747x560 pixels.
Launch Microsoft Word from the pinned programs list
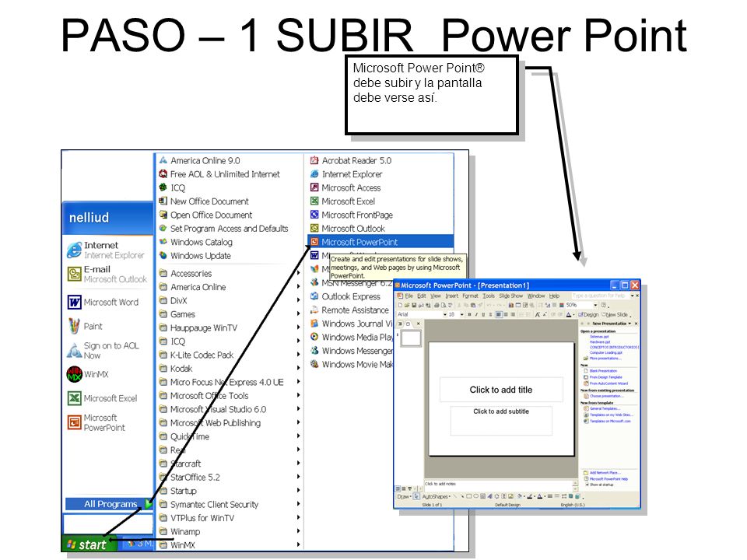tap(103, 303)
